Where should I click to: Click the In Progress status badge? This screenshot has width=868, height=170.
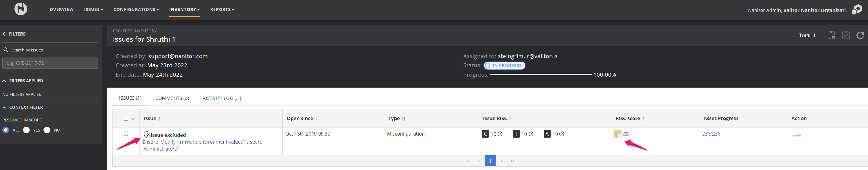504,66
